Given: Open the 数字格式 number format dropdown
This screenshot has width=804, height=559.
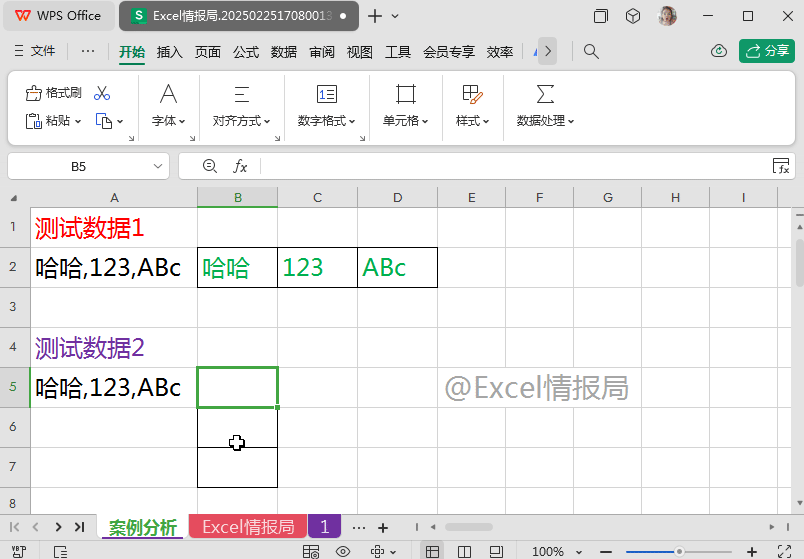Looking at the screenshot, I should [x=327, y=121].
